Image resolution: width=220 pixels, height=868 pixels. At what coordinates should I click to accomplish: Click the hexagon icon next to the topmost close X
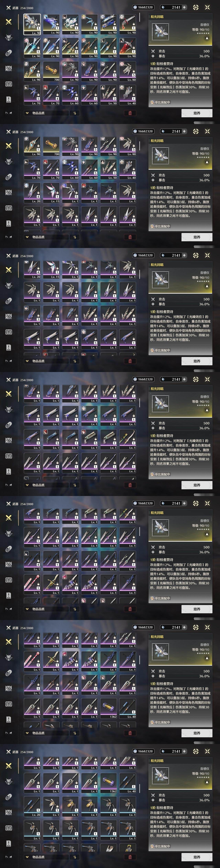(196, 7)
